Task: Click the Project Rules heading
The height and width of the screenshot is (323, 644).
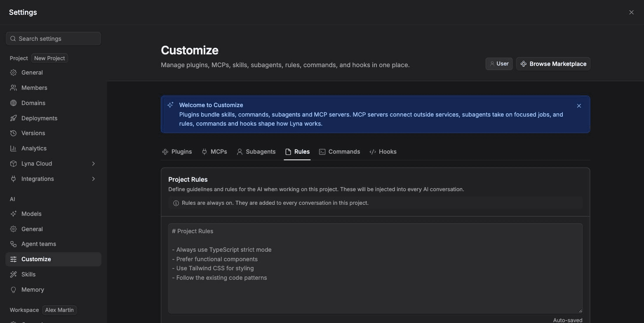Action: pos(188,180)
